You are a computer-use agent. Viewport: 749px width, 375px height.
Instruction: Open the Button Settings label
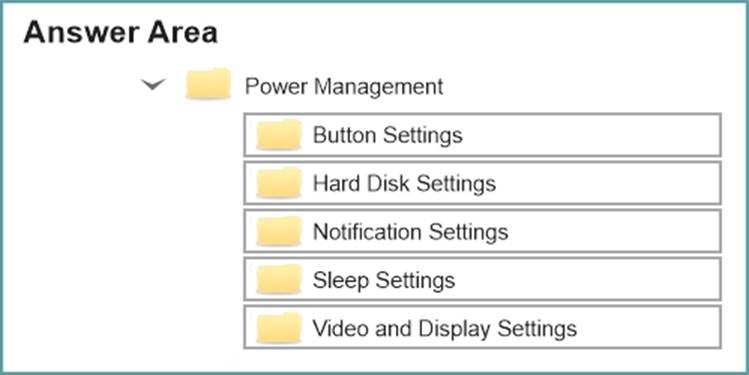pyautogui.click(x=387, y=135)
